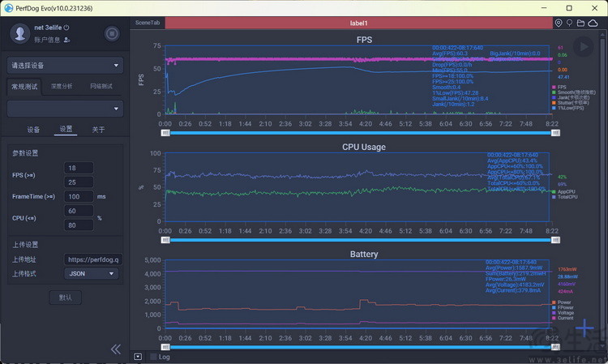Toggle the Stutter legend entry
608x364 pixels.
click(x=571, y=103)
